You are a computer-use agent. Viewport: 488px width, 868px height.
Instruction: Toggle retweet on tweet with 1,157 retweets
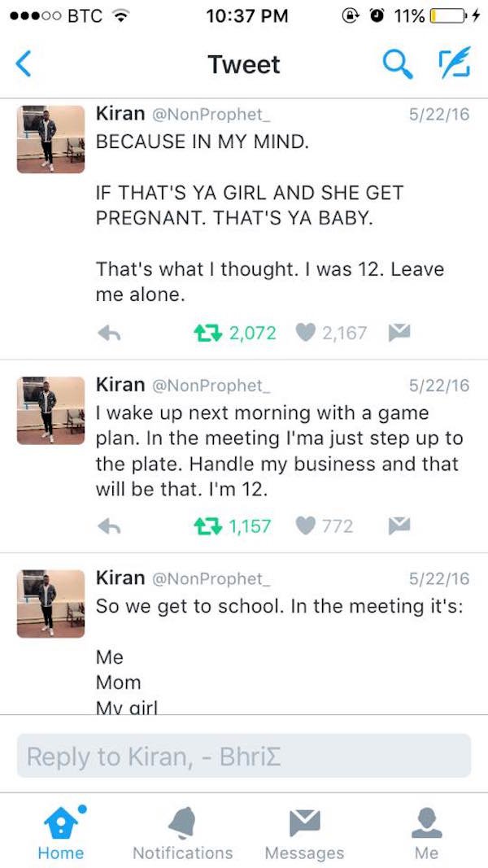click(207, 526)
